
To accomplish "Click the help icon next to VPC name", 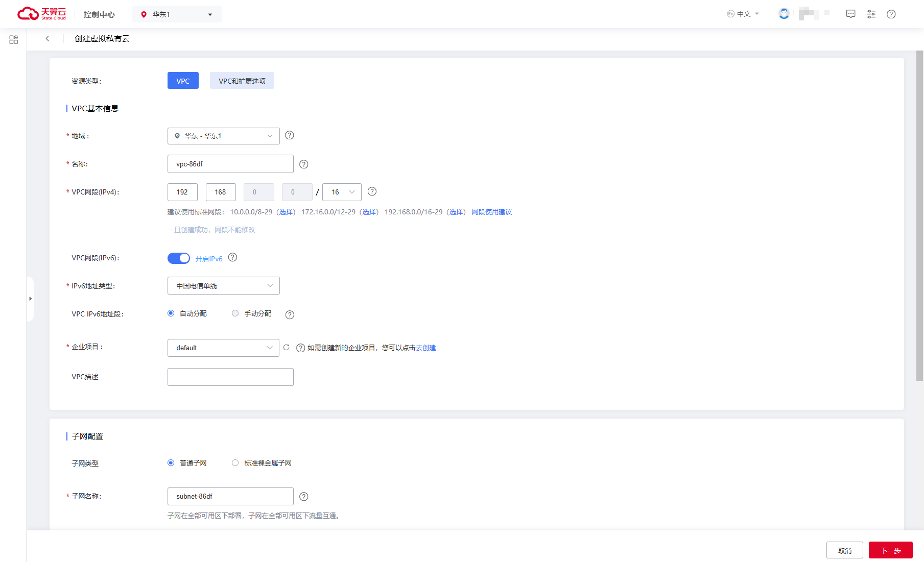I will click(x=304, y=164).
